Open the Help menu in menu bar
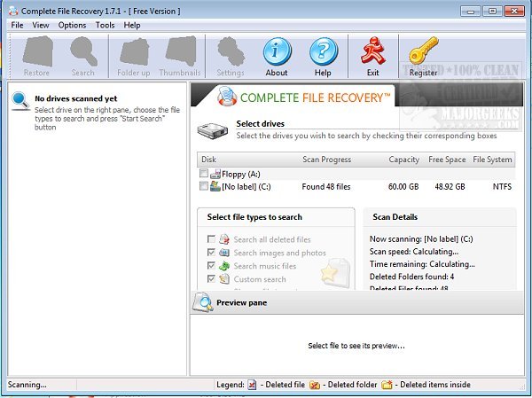Image resolution: width=532 pixels, height=398 pixels. point(132,25)
